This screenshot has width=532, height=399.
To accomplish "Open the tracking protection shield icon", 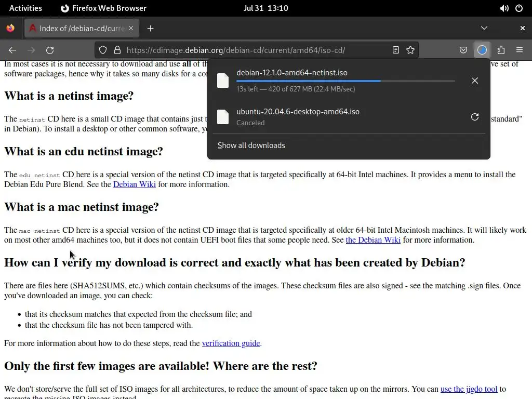I will tap(103, 50).
